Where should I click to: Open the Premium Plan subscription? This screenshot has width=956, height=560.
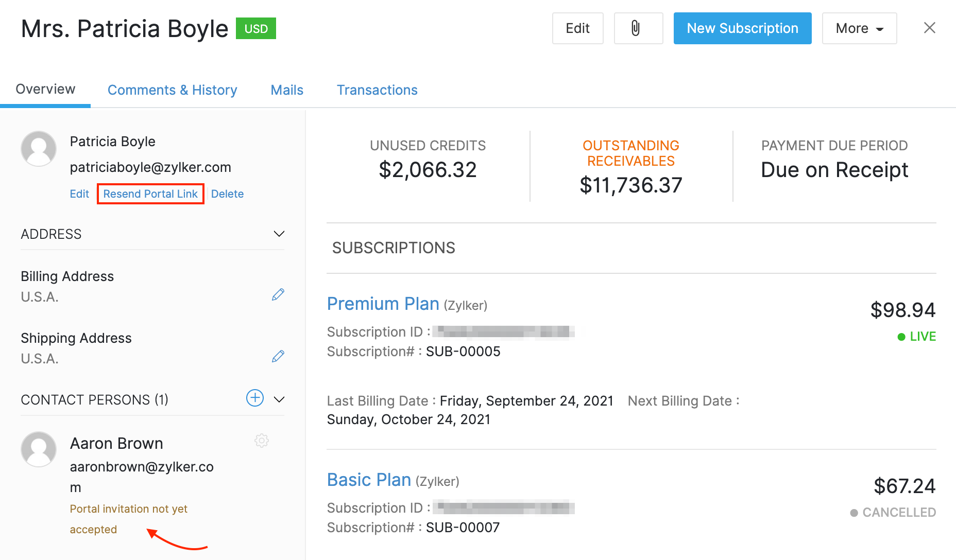click(383, 304)
